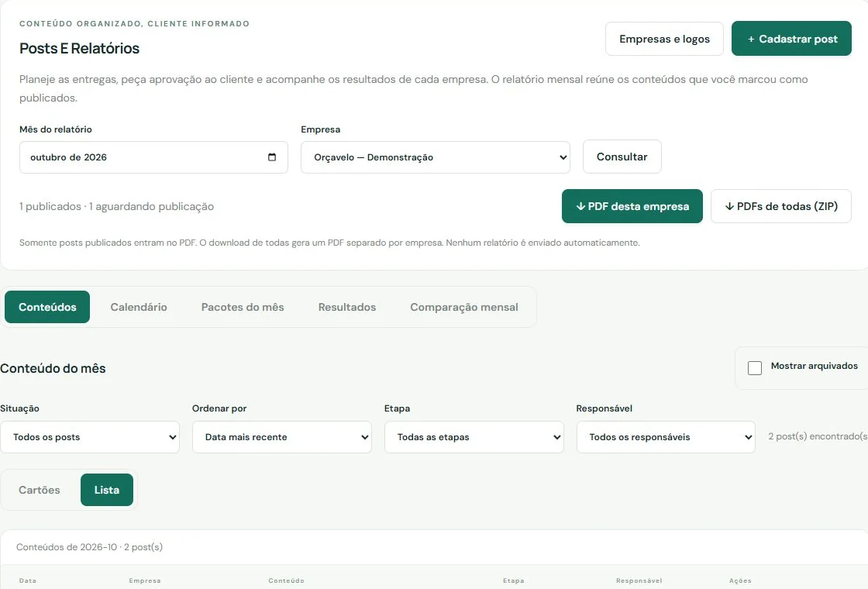Click the 'Posts E Relatórios' heading

(79, 48)
